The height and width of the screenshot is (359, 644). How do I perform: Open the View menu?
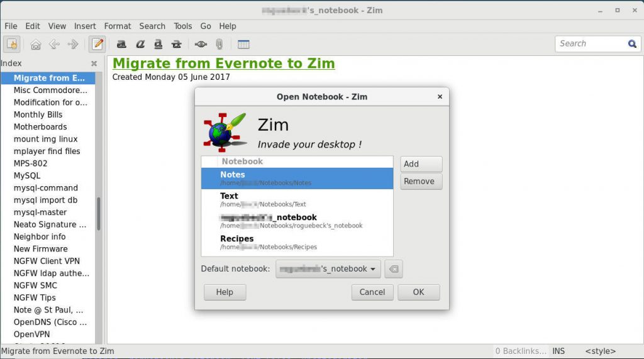[x=57, y=26]
